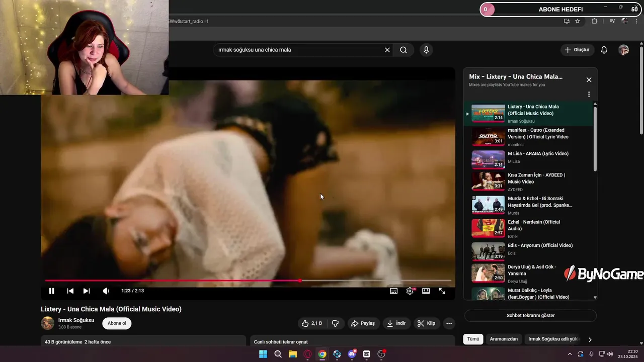Screen dimensions: 644x362
Task: Dislike the video
Action: pos(335,323)
